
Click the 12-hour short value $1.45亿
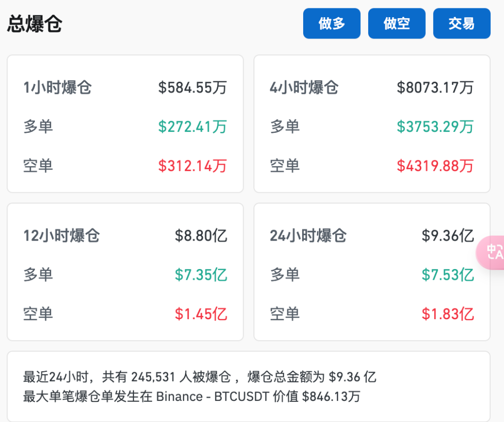(201, 314)
